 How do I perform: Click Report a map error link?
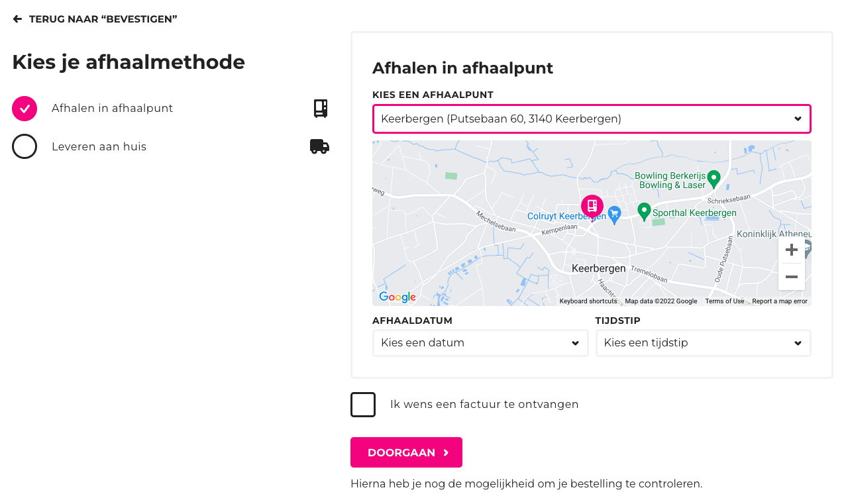click(x=780, y=301)
